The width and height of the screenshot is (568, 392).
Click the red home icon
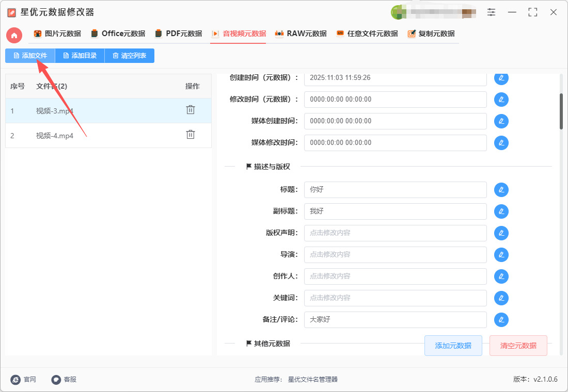tap(14, 35)
